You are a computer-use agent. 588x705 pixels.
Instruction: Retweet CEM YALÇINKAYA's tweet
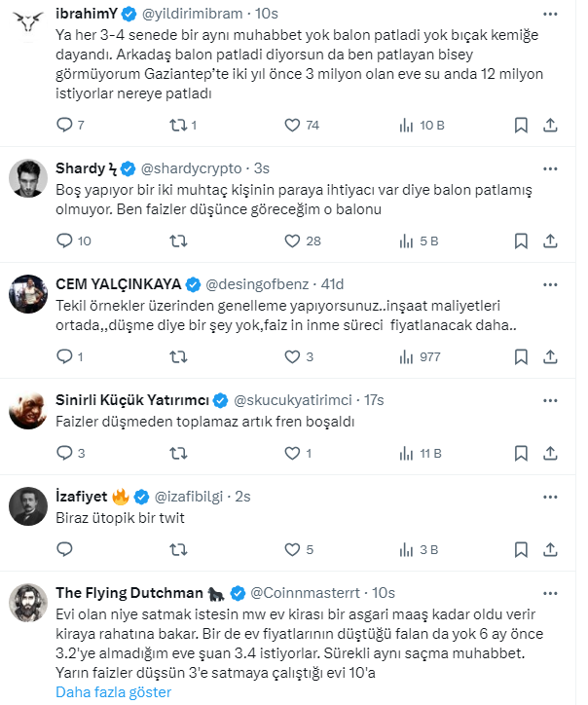click(179, 356)
